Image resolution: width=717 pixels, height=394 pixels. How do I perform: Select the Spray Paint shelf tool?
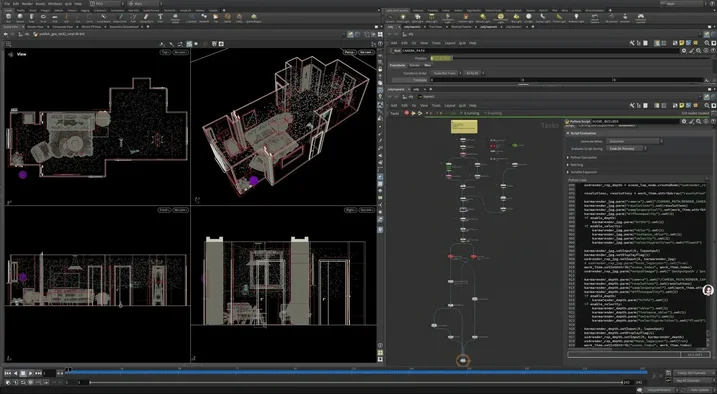pyautogui.click(x=147, y=18)
